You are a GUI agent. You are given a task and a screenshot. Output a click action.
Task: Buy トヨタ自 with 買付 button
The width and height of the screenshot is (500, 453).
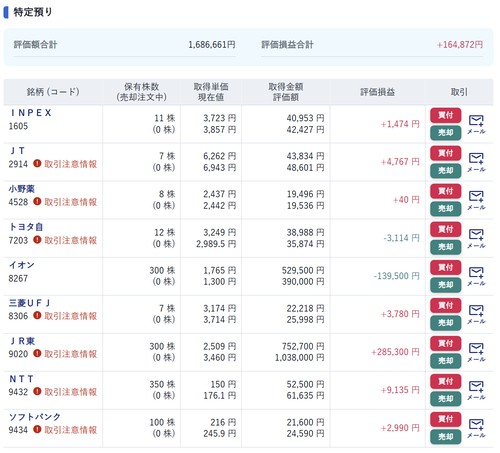tap(445, 229)
